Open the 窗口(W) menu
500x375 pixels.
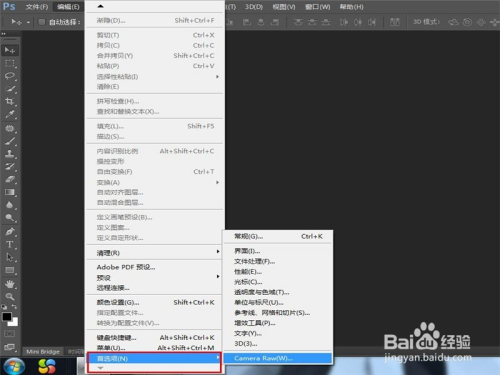click(x=317, y=7)
